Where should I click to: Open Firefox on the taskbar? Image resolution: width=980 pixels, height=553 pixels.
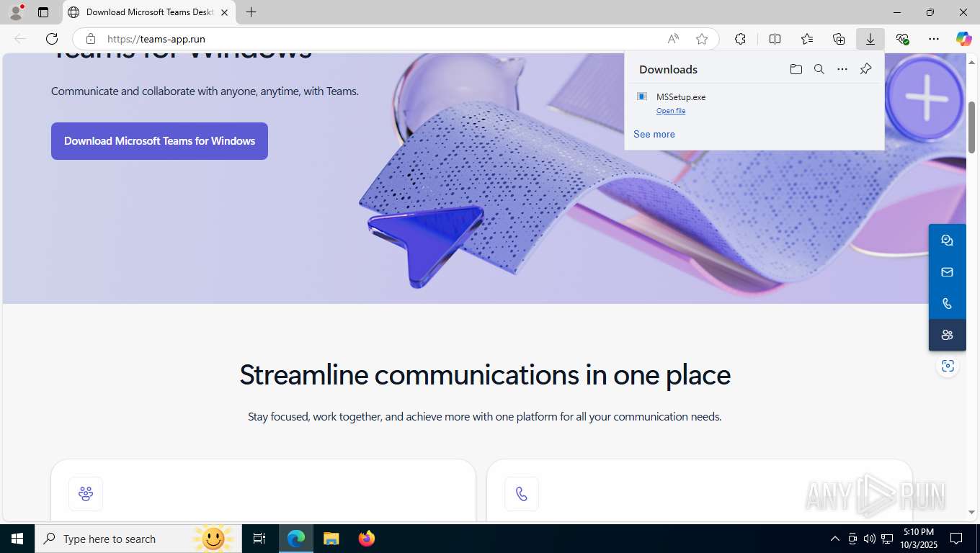[x=367, y=539]
